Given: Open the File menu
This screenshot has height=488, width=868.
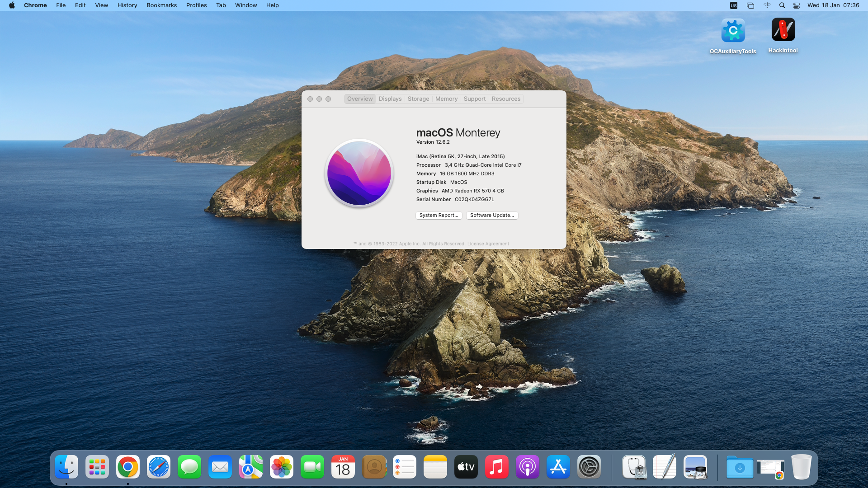Looking at the screenshot, I should [x=61, y=5].
